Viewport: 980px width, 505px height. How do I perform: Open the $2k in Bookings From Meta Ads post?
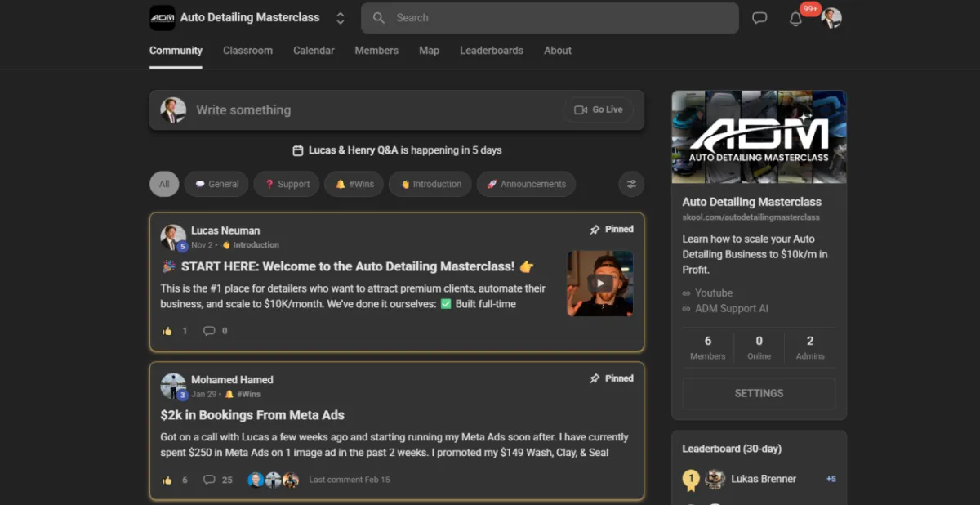tap(252, 415)
